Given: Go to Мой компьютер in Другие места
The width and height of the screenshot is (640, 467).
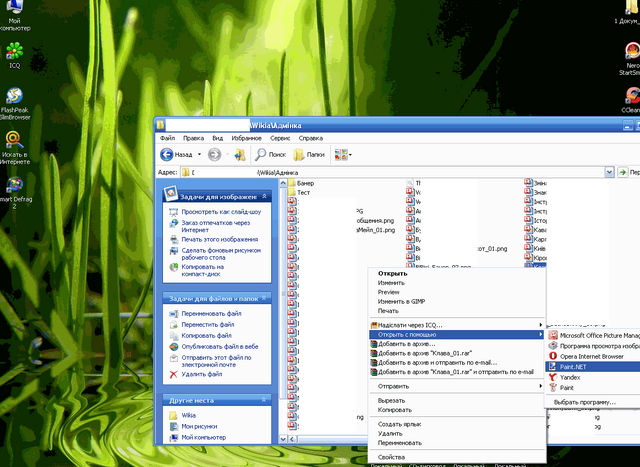Looking at the screenshot, I should click(203, 437).
